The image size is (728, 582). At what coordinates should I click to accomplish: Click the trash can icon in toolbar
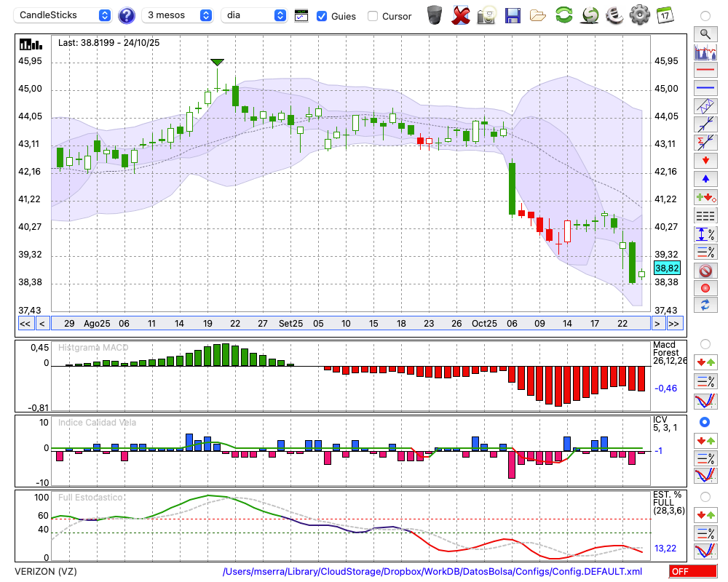pos(435,15)
